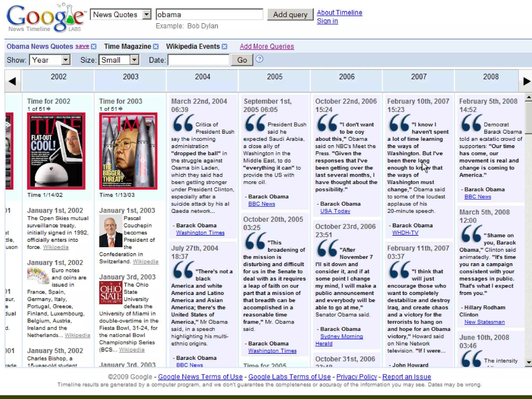
Task: Select the 2005 year column header
Action: (x=275, y=77)
